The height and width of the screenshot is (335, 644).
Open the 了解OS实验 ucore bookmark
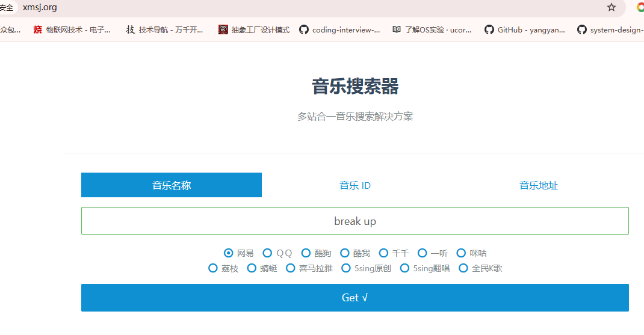tap(432, 29)
